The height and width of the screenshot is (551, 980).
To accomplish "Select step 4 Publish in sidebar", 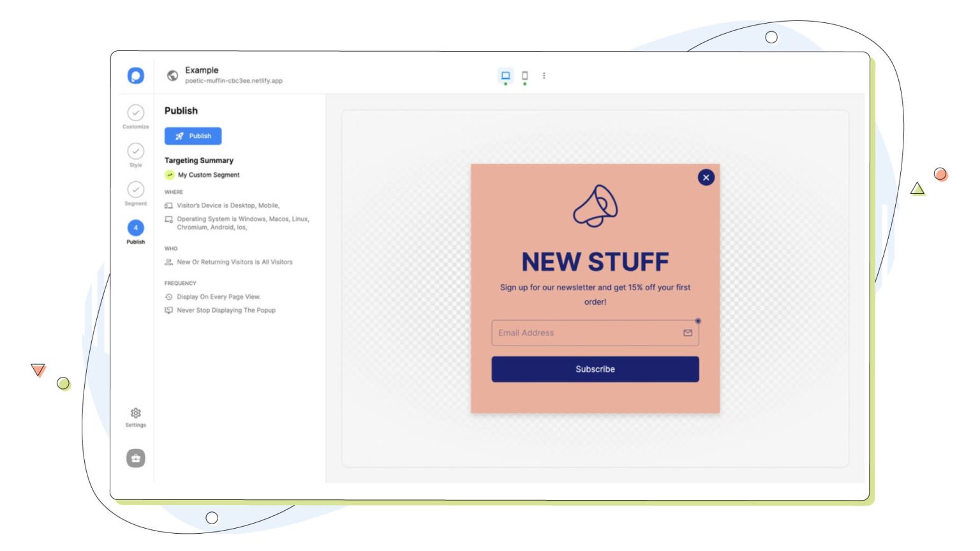I will [x=135, y=228].
